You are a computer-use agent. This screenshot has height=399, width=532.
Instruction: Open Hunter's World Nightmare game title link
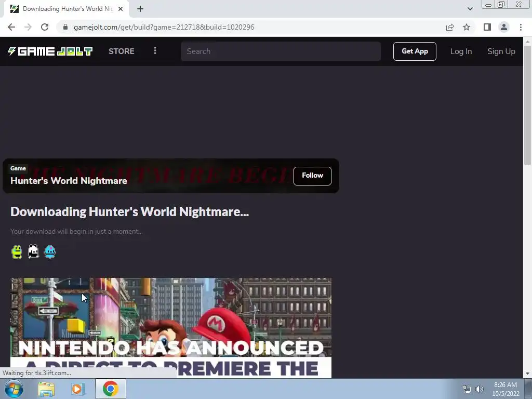point(69,180)
